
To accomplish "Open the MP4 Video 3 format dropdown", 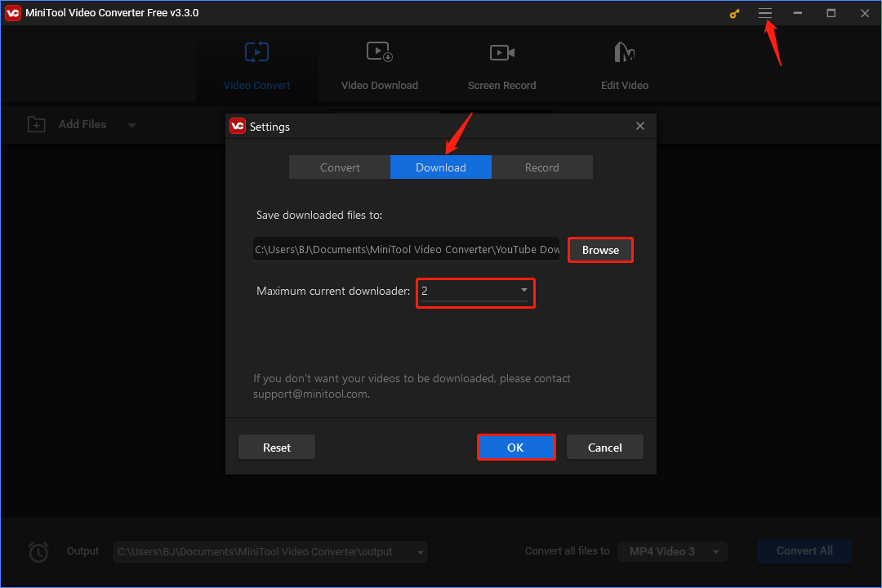I will pos(672,552).
